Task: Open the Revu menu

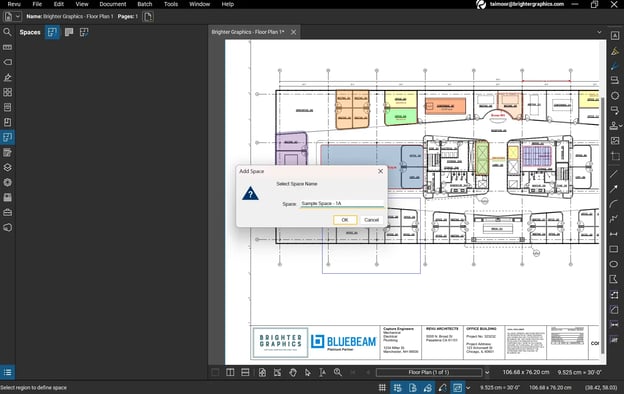Action: pos(14,4)
